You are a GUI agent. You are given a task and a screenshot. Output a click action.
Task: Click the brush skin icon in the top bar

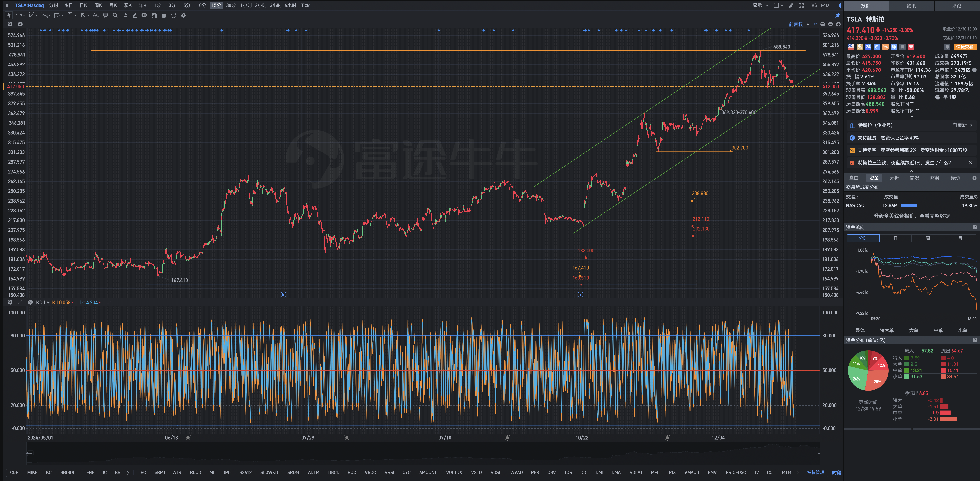click(x=791, y=5)
